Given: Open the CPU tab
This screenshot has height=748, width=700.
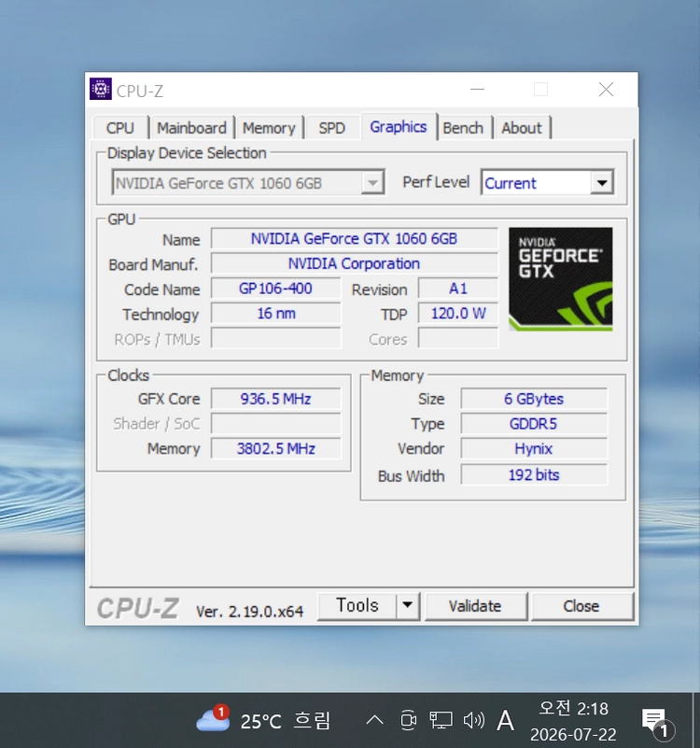Looking at the screenshot, I should (x=120, y=128).
